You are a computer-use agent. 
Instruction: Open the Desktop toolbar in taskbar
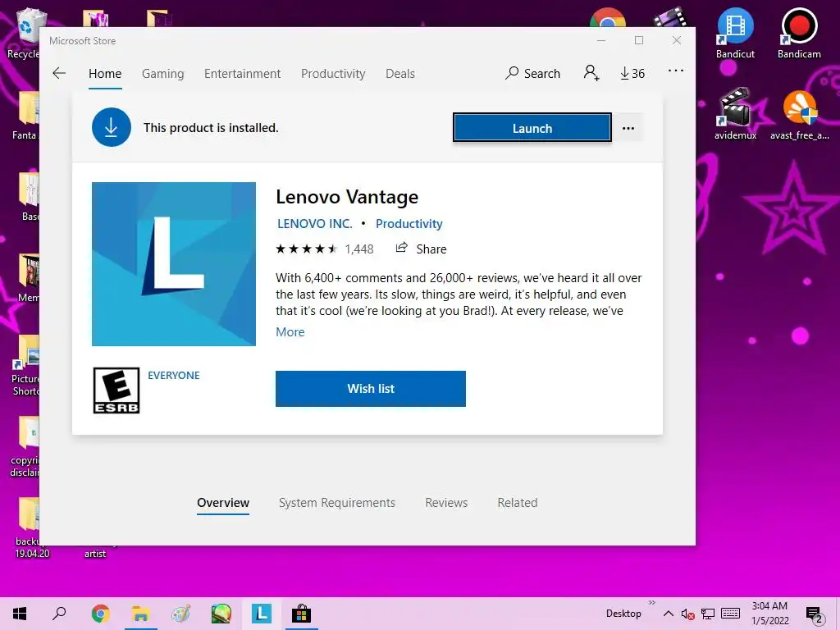coord(623,614)
